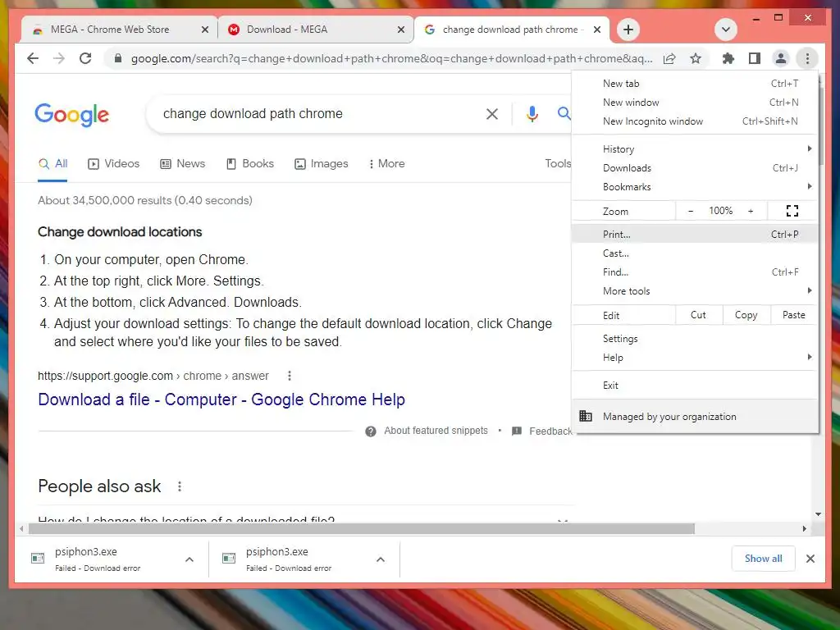Open the tab search dropdown arrow

point(725,30)
